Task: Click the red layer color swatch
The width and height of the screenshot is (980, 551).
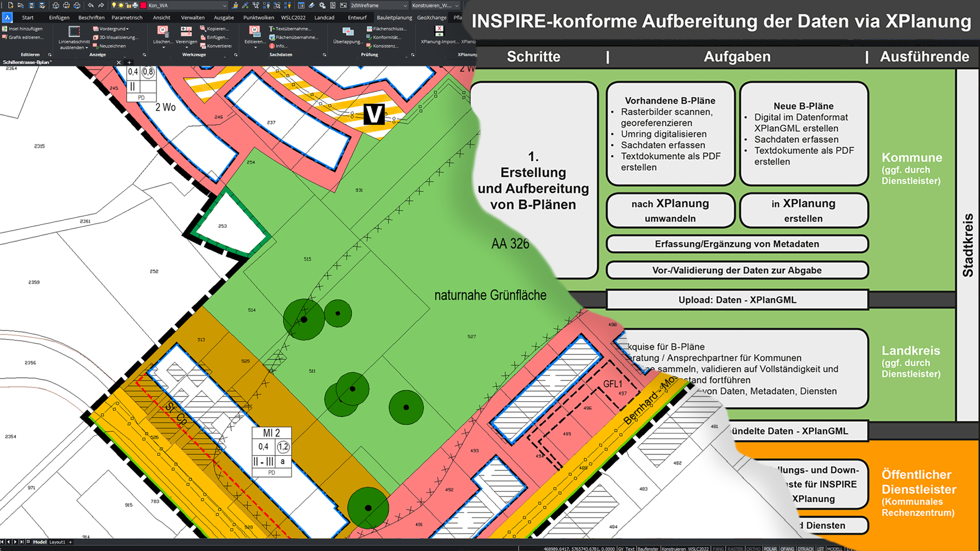Action: (143, 6)
